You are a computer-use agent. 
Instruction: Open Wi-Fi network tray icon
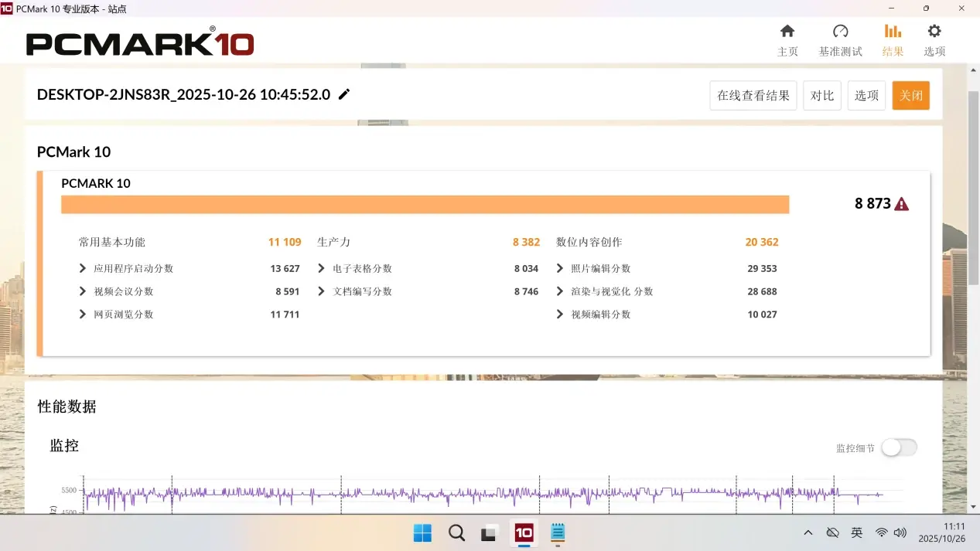[881, 532]
